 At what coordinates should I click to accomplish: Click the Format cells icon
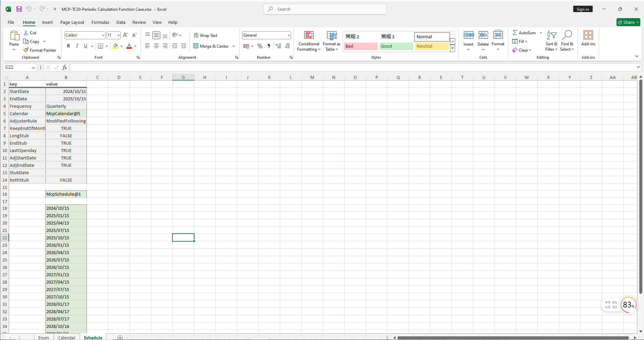[498, 35]
